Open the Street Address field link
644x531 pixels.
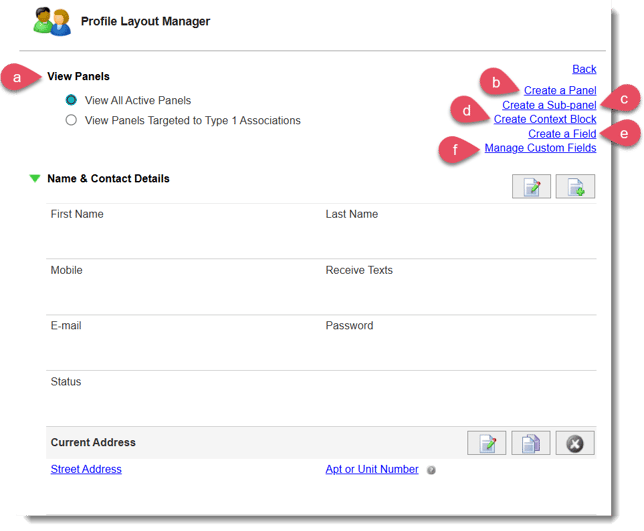[86, 469]
